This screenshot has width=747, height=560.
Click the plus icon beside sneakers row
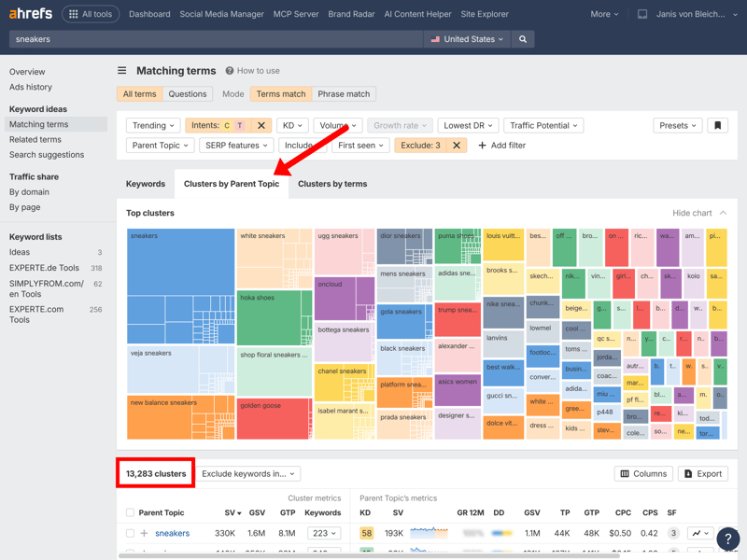144,534
